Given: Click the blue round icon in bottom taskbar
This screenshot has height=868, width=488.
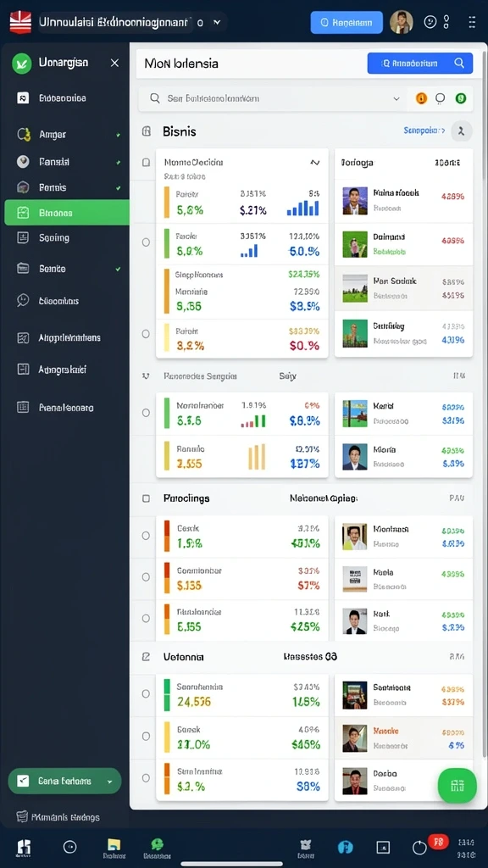Looking at the screenshot, I should (x=346, y=847).
